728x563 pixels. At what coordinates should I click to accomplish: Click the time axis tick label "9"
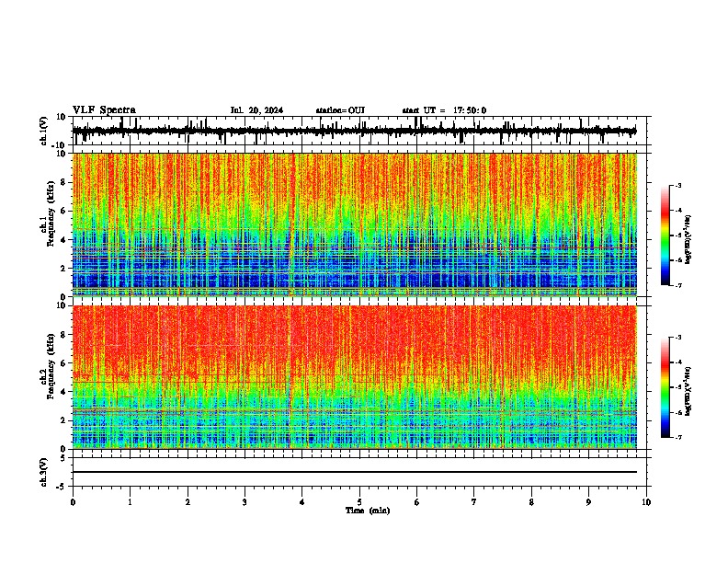click(x=588, y=502)
